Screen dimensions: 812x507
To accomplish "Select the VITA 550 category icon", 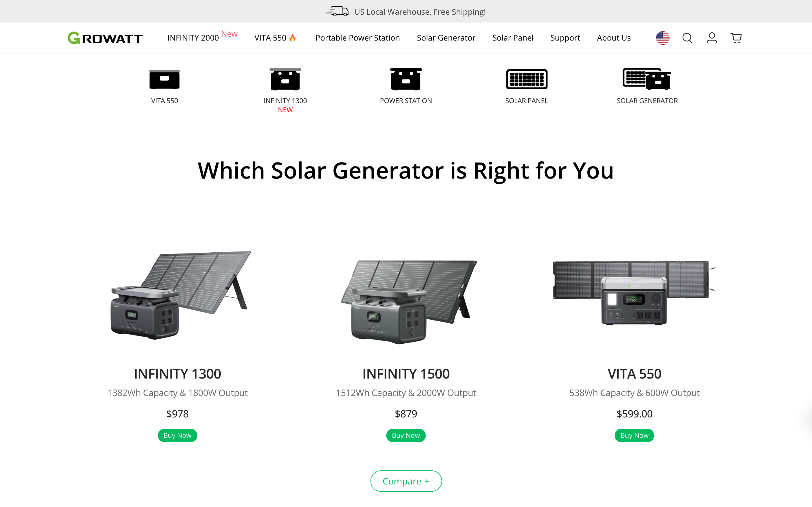I will (x=164, y=79).
